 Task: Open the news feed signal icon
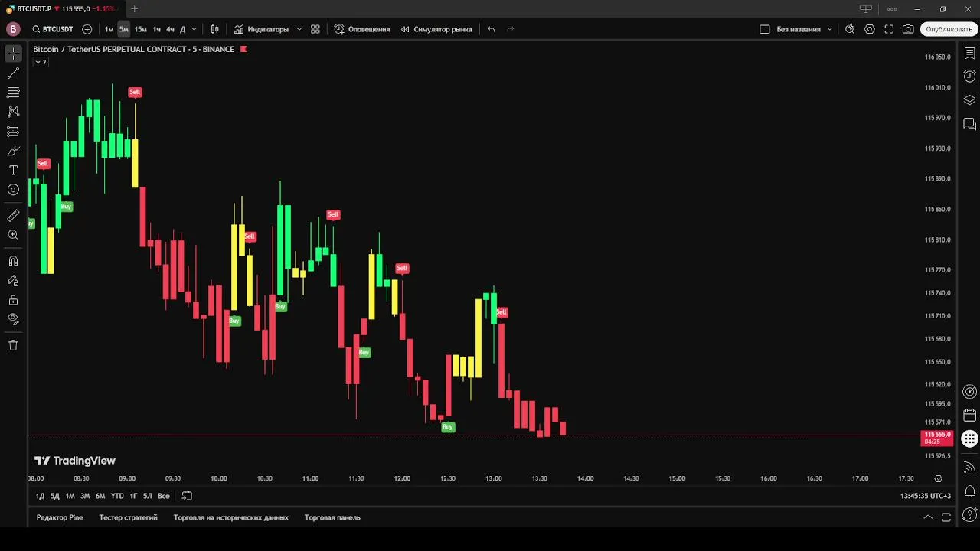969,468
